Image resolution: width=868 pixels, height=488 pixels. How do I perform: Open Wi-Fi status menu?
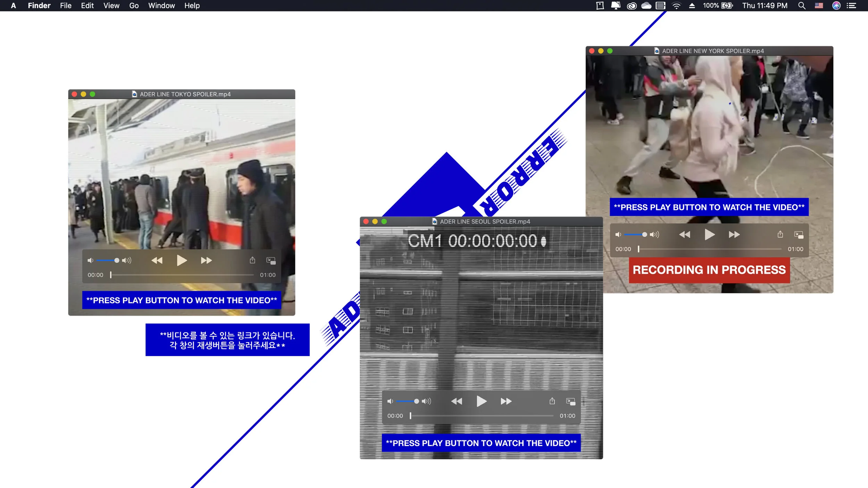(x=676, y=6)
